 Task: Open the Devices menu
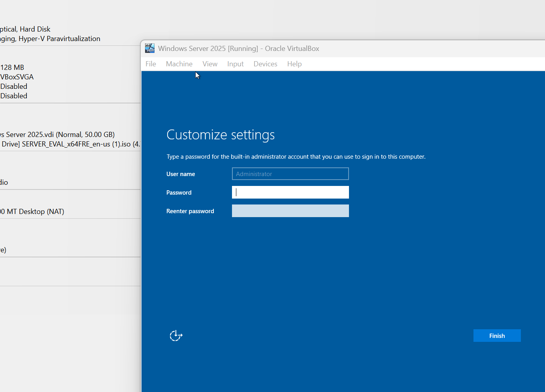pyautogui.click(x=265, y=64)
